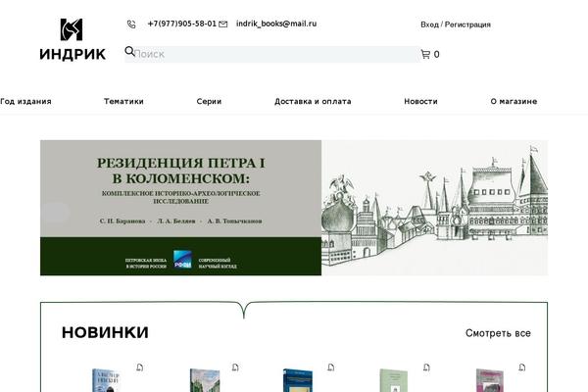Open the О магазине page
588x392 pixels.
[514, 101]
